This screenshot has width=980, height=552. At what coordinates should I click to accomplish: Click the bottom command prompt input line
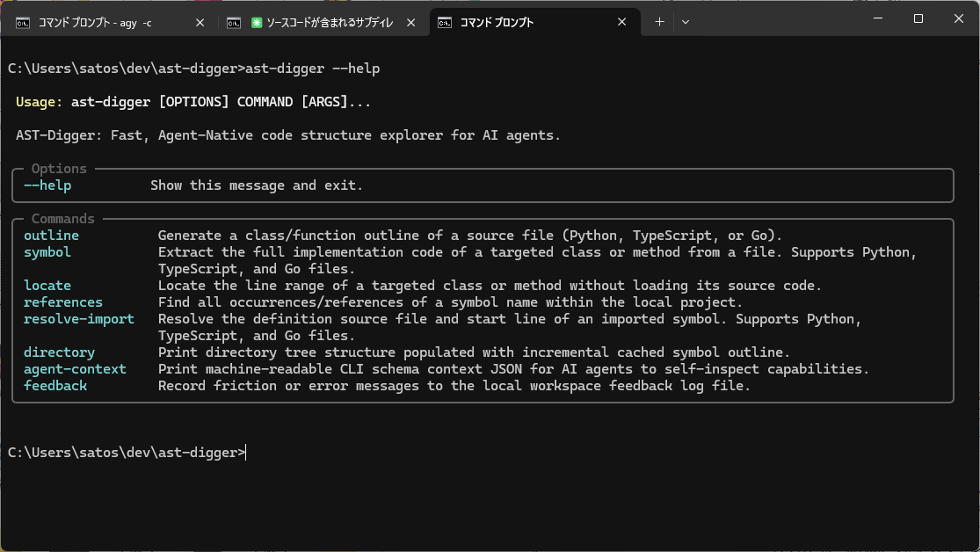127,453
